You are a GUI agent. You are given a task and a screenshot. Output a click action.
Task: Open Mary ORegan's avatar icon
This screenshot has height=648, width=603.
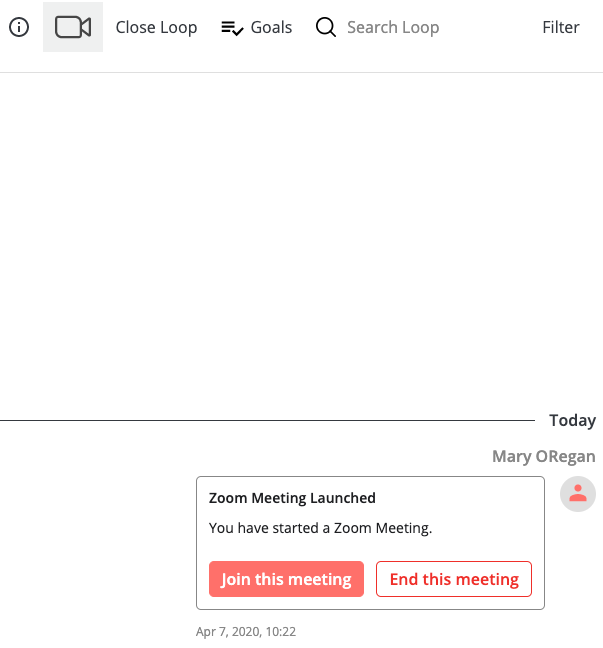[x=577, y=494]
